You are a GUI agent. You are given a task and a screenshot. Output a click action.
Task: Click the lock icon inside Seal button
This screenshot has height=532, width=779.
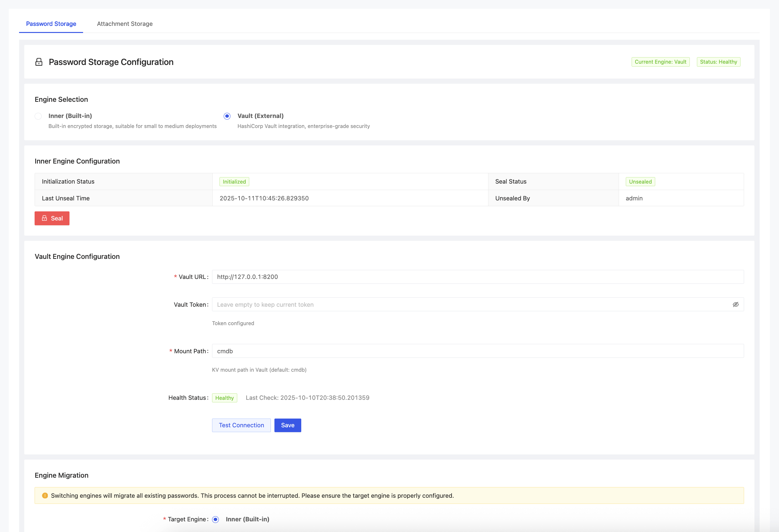click(x=44, y=218)
